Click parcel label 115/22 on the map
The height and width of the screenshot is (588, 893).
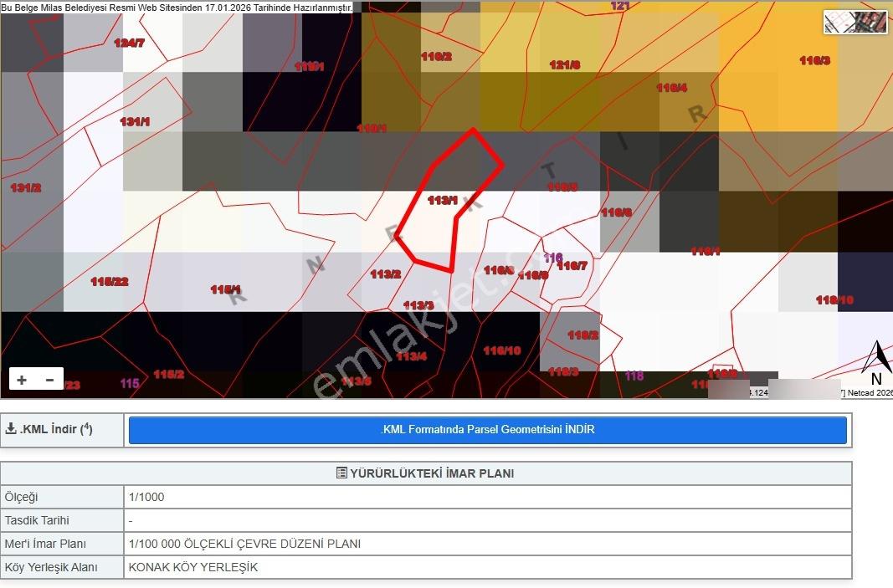(110, 281)
